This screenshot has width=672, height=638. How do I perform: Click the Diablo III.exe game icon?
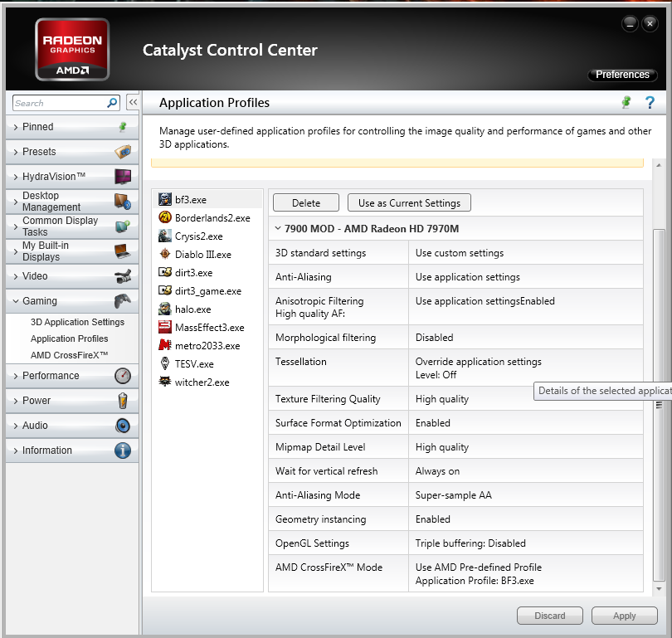tap(165, 254)
